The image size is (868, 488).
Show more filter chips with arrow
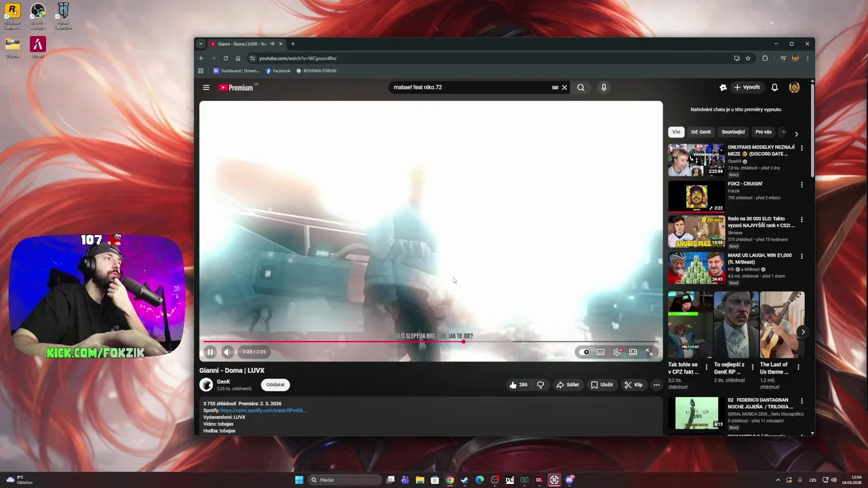pyautogui.click(x=796, y=134)
